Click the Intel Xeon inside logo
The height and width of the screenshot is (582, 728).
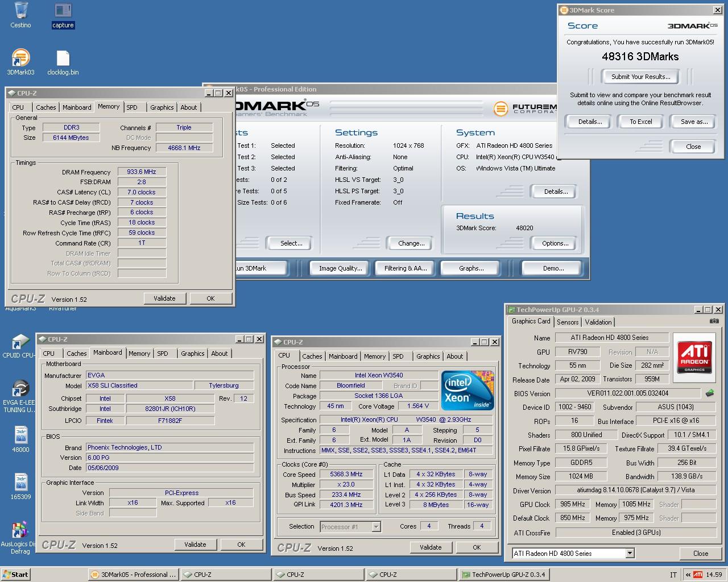point(468,391)
